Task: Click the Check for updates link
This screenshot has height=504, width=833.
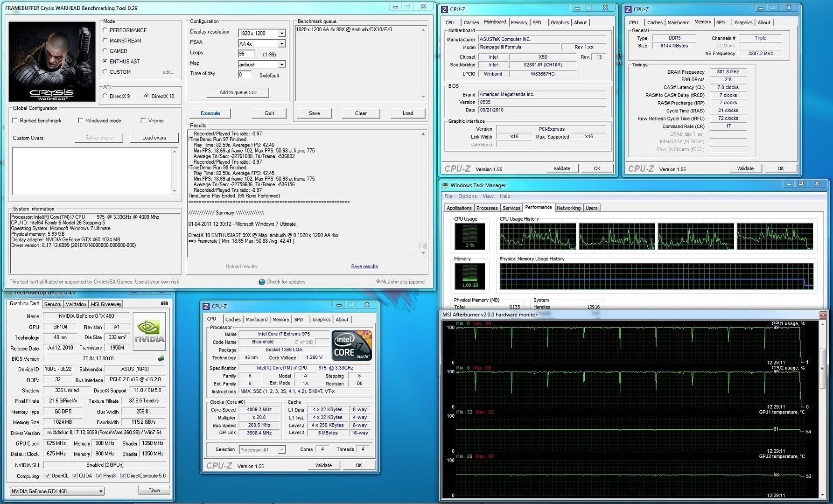Action: (286, 282)
